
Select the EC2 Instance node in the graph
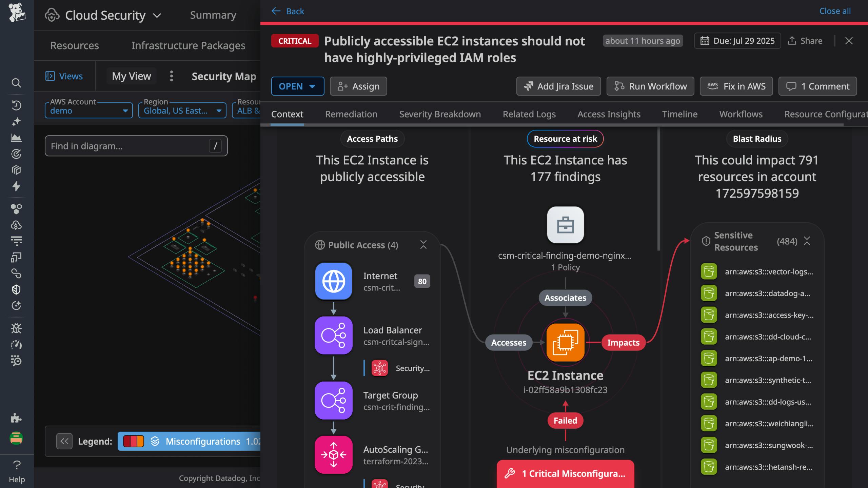(x=565, y=342)
